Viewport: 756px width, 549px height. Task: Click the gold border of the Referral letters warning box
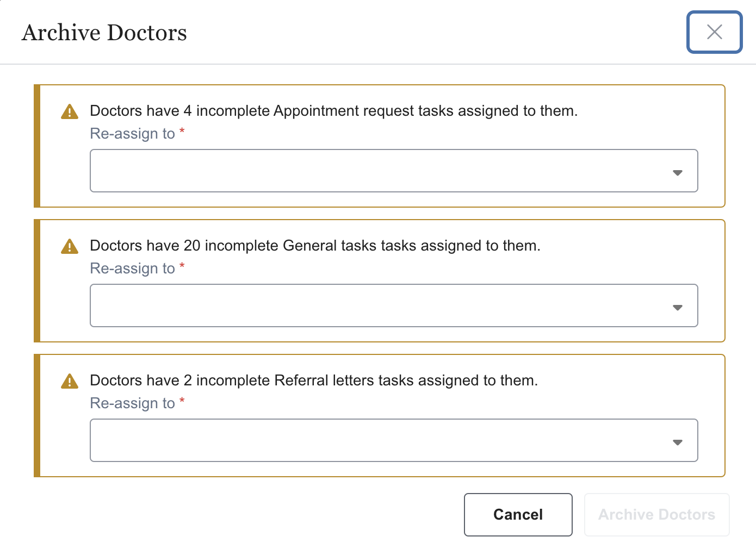pyautogui.click(x=37, y=415)
